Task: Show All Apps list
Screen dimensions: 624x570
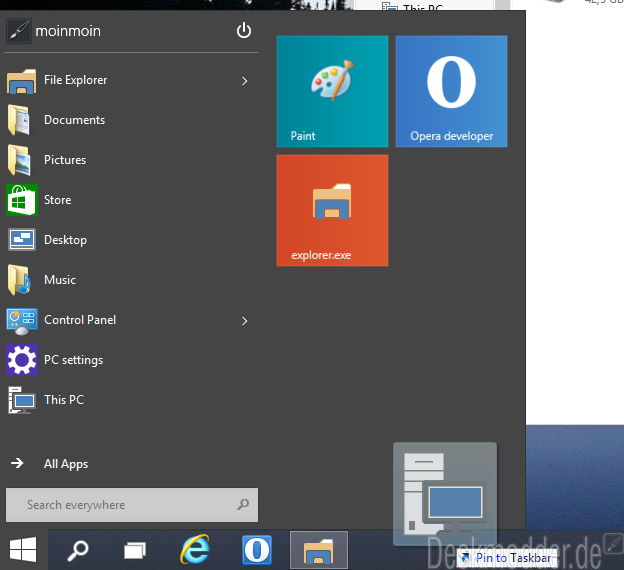Action: [x=66, y=464]
